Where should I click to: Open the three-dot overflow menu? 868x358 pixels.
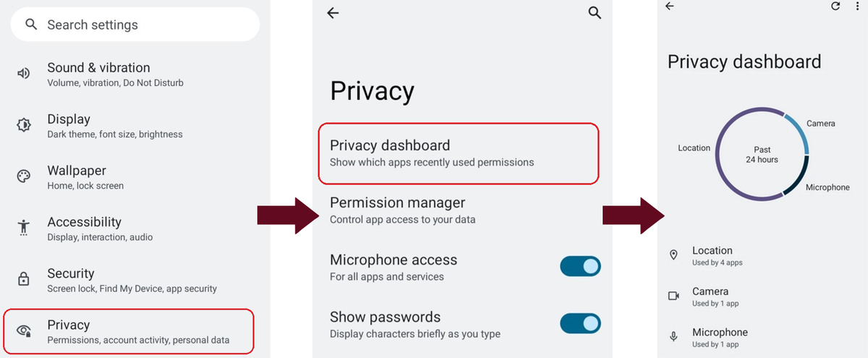pos(857,6)
